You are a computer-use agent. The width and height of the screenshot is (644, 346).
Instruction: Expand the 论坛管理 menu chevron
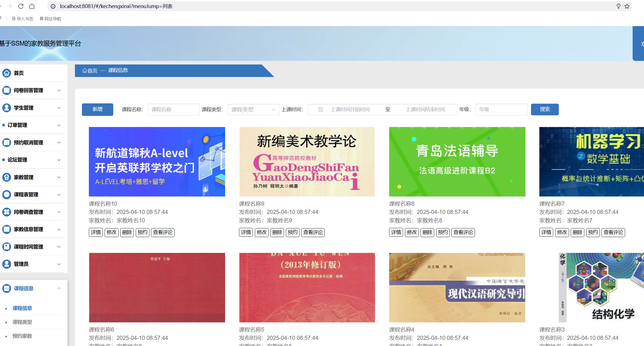point(59,160)
